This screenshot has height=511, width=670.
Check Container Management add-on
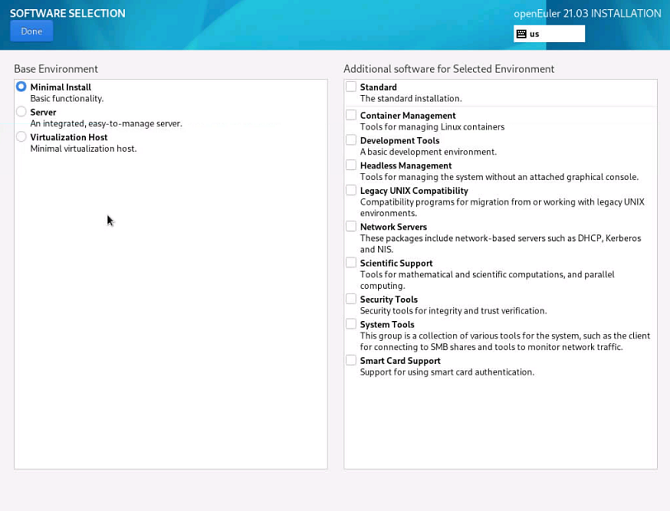pos(351,115)
